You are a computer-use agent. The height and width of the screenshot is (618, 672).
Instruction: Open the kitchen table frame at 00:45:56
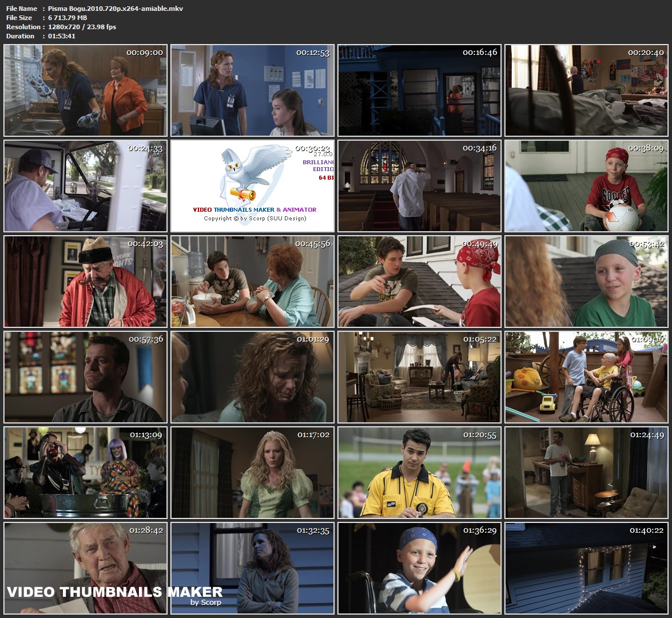coord(252,282)
